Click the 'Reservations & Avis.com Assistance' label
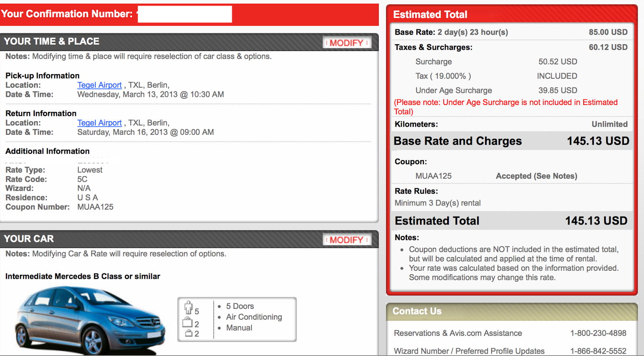Image resolution: width=644 pixels, height=356 pixels. [458, 333]
